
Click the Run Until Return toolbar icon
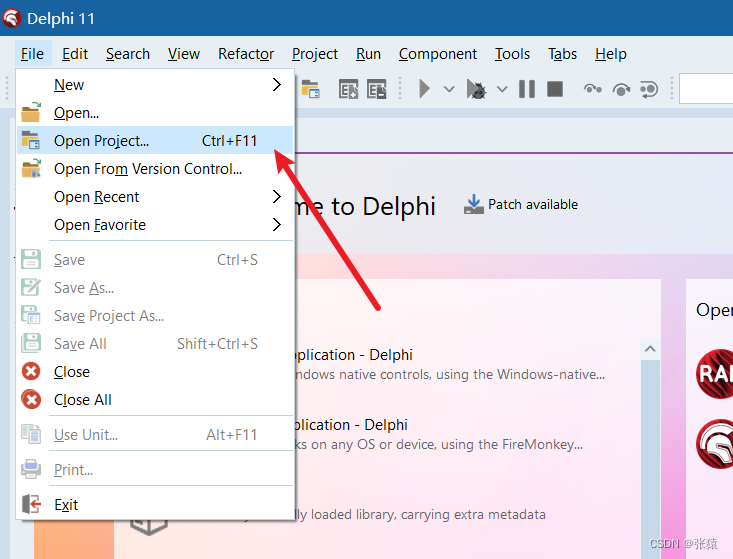point(649,89)
